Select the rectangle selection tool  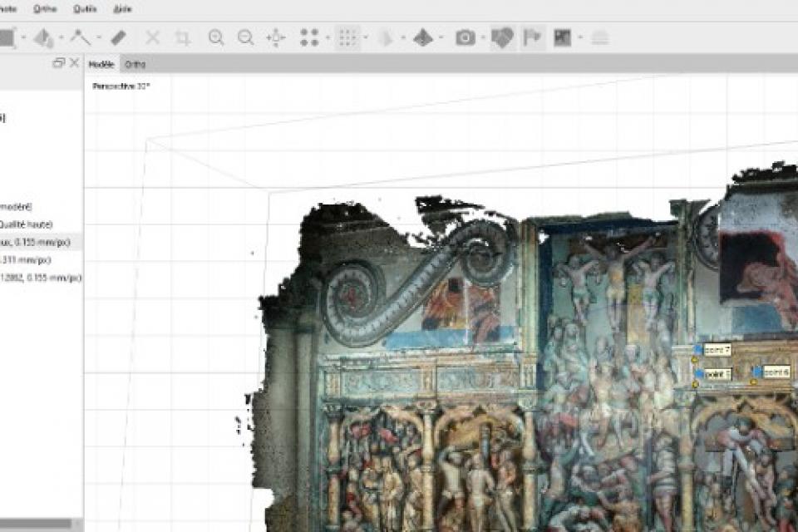7,37
